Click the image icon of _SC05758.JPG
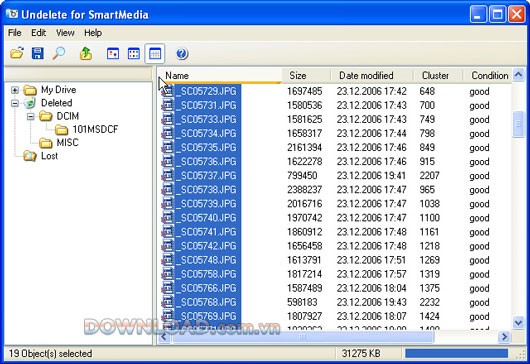Image resolution: width=530 pixels, height=364 pixels. coord(168,274)
